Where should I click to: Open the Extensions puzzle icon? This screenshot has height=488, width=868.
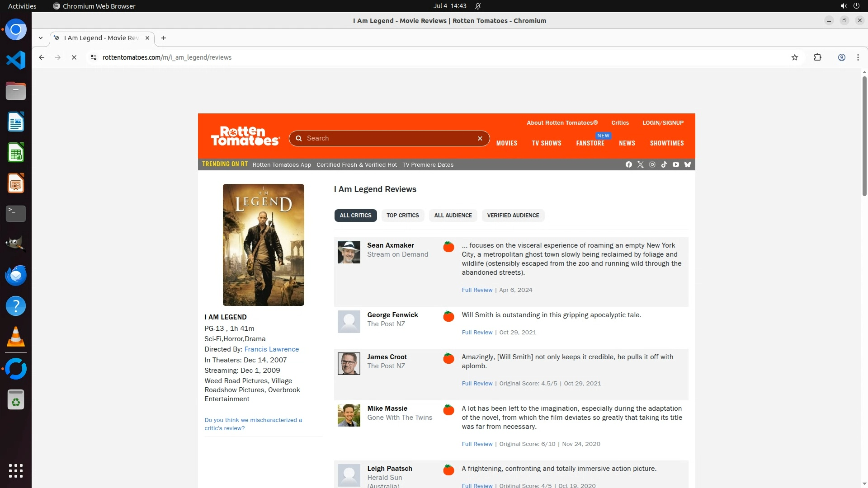(x=817, y=57)
